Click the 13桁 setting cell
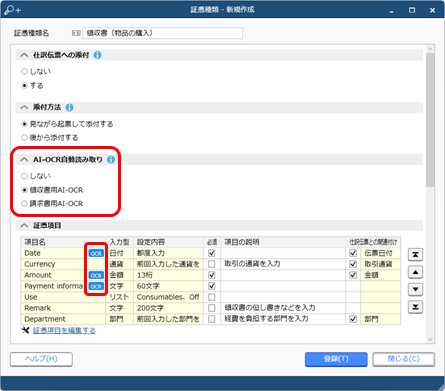The image size is (445, 391). 169,275
